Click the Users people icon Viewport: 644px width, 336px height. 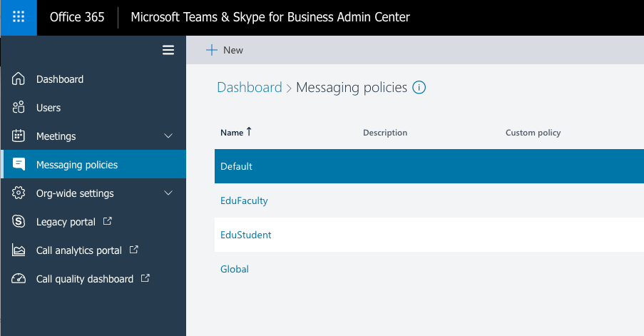click(x=18, y=107)
